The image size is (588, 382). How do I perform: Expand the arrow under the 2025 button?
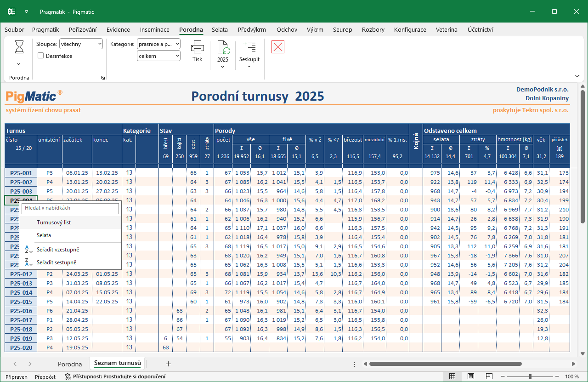[x=223, y=67]
